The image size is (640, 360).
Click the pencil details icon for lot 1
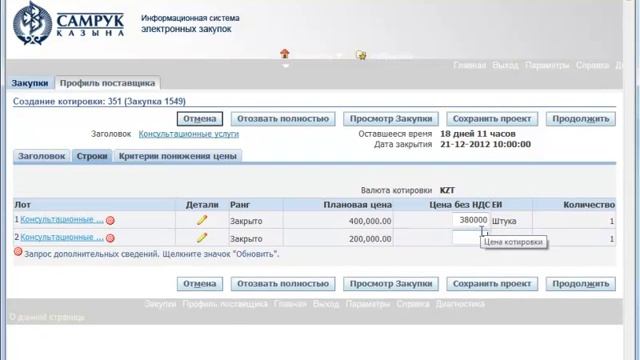[202, 220]
